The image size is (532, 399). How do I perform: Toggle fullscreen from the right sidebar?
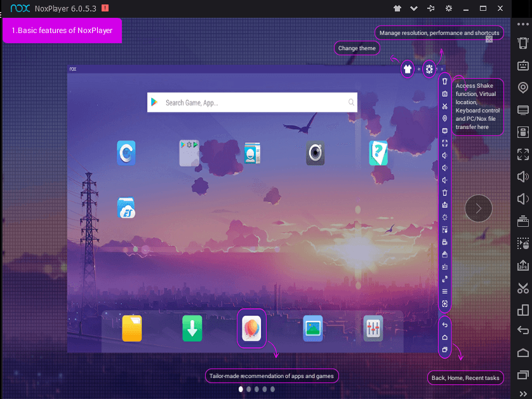click(522, 154)
